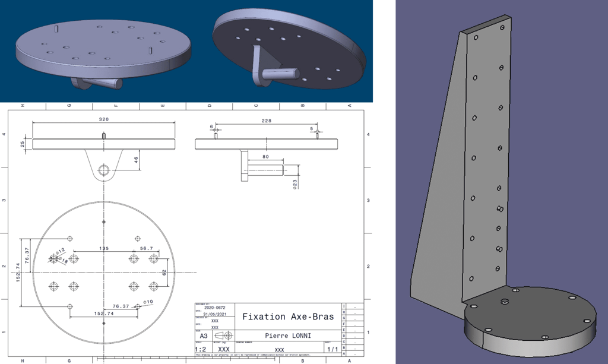Select the 3D bracket model with round base

click(x=504, y=186)
